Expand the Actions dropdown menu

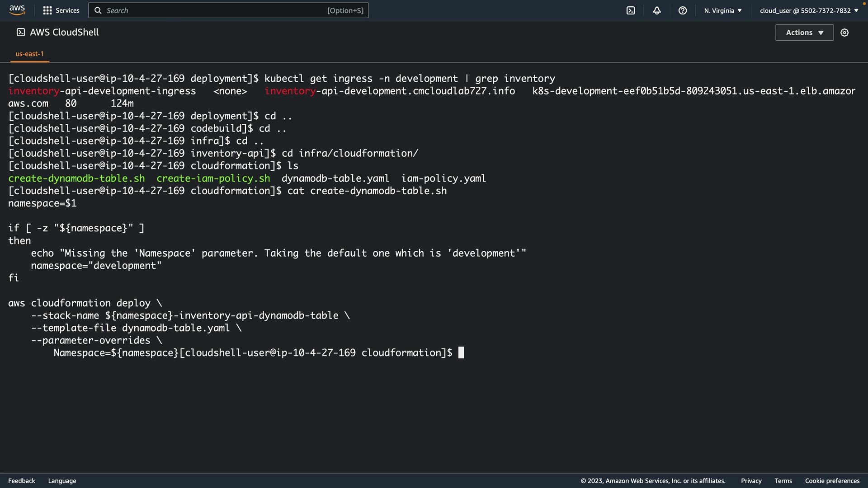click(x=804, y=33)
